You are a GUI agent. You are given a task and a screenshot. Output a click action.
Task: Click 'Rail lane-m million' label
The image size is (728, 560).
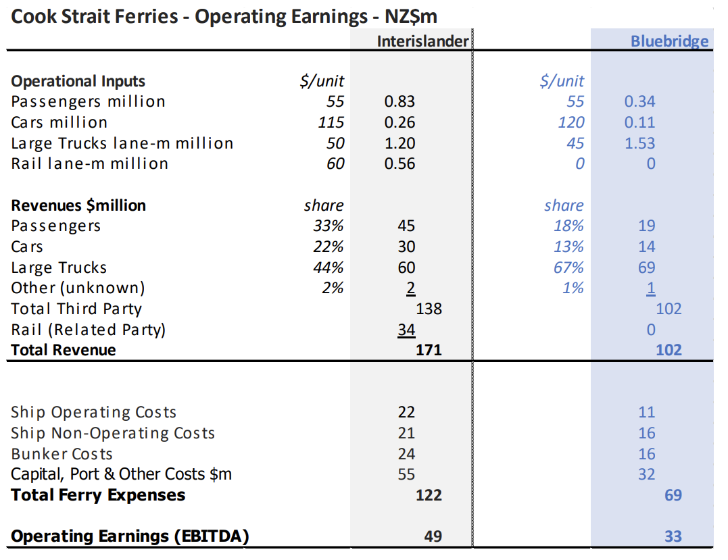(x=90, y=163)
